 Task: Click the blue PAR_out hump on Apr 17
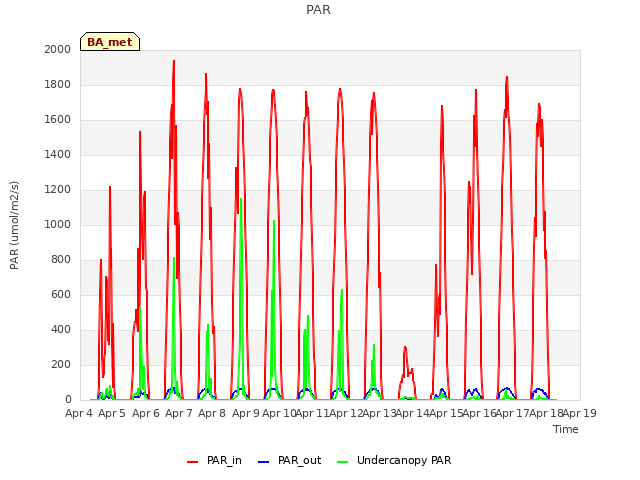click(507, 389)
